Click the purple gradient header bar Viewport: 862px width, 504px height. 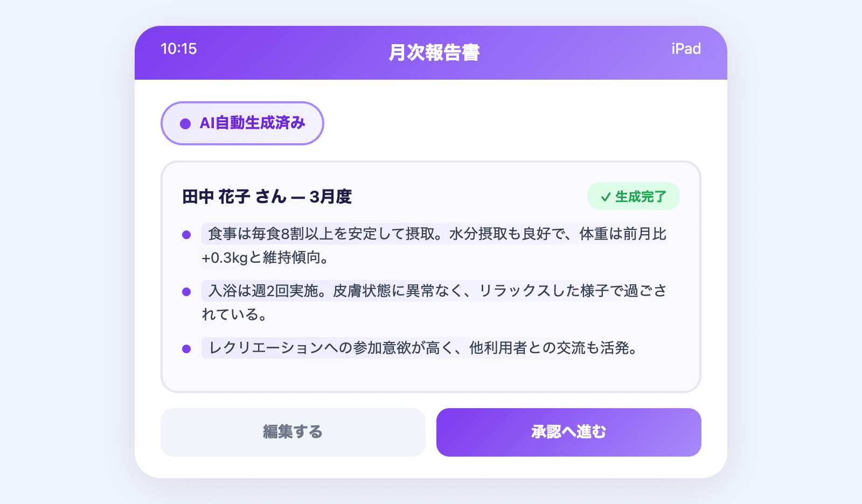coord(431,52)
